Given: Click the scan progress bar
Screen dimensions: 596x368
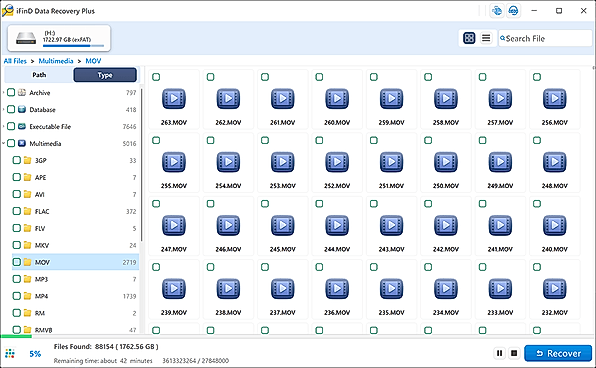Looking at the screenshot, I should click(x=298, y=336).
